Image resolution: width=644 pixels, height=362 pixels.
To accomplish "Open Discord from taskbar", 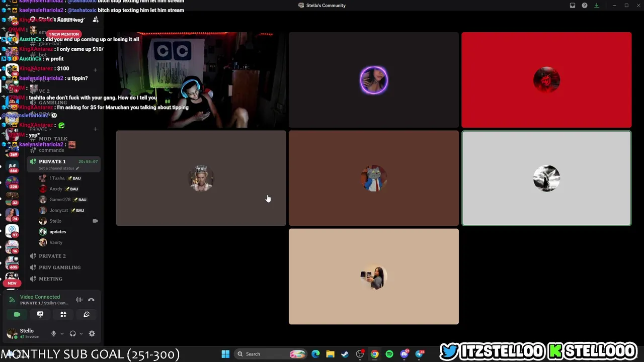I will point(405,354).
